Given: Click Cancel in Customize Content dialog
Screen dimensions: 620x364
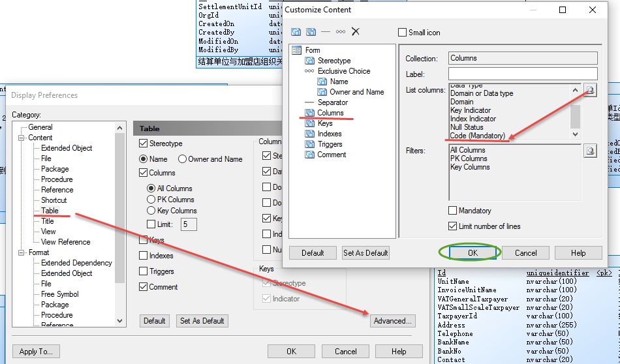Looking at the screenshot, I should 525,253.
